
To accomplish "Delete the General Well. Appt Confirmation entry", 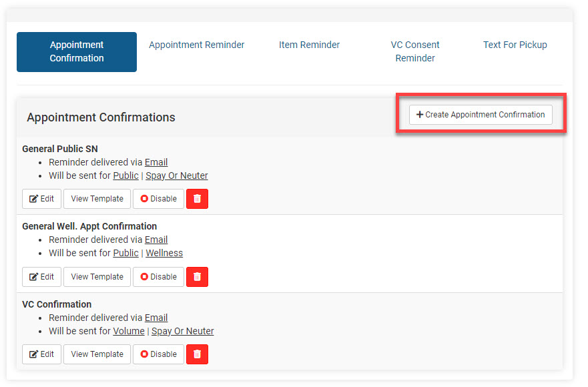I will (197, 277).
